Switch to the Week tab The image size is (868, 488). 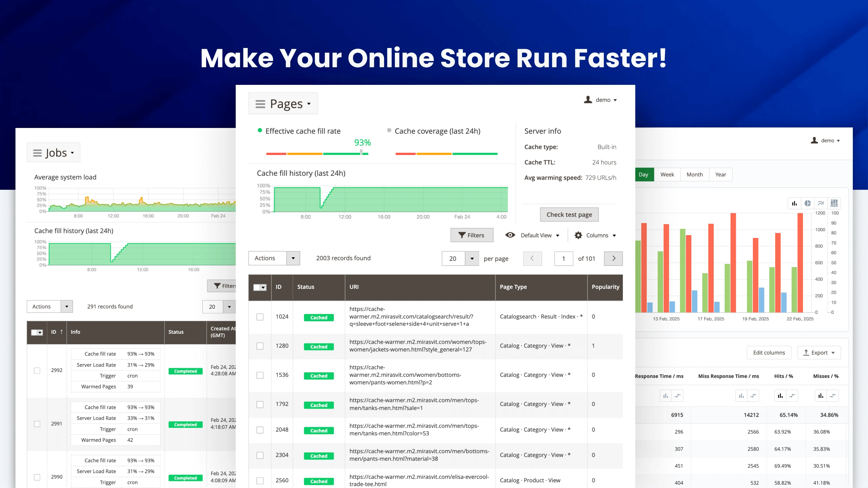click(x=667, y=174)
